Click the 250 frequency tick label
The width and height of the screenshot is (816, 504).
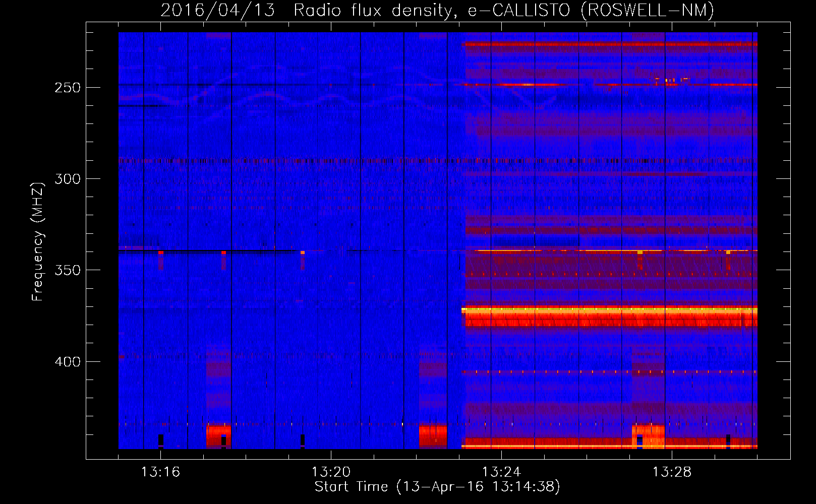click(x=67, y=88)
